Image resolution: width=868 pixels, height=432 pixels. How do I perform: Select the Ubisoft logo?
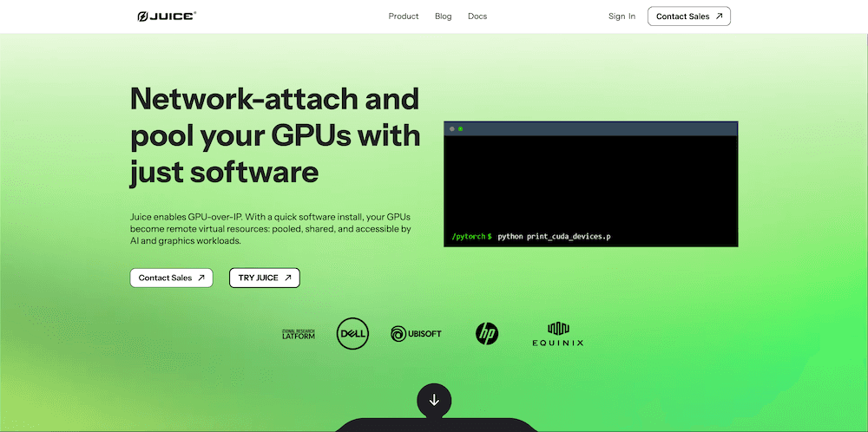[x=416, y=333]
